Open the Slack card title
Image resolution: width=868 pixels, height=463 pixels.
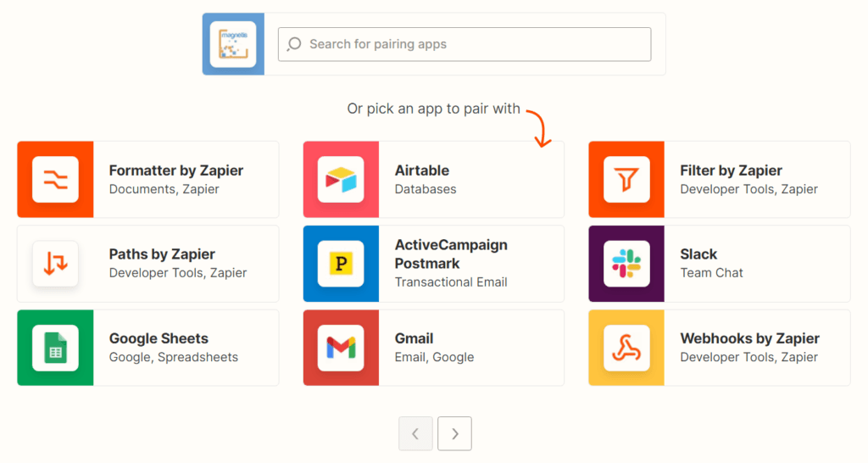point(698,254)
